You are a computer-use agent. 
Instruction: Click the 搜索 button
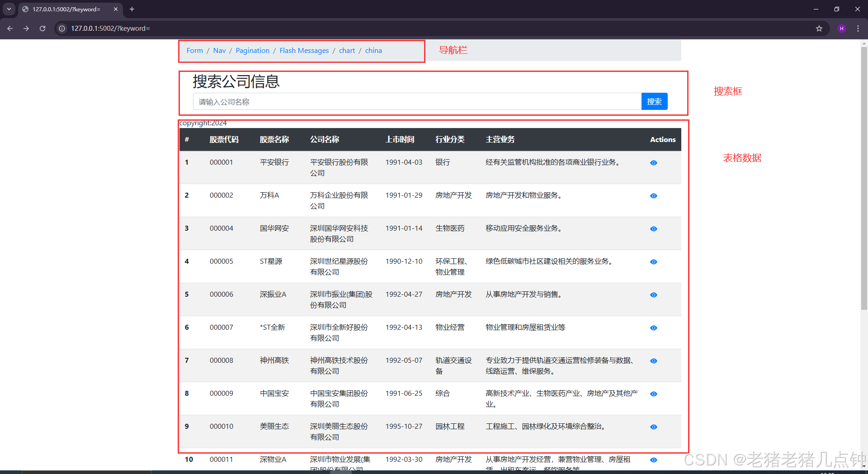[654, 101]
